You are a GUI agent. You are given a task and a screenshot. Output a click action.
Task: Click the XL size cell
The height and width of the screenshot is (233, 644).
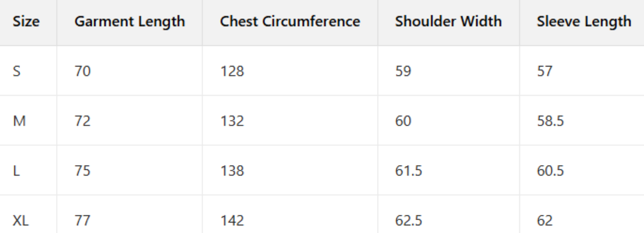(x=21, y=221)
